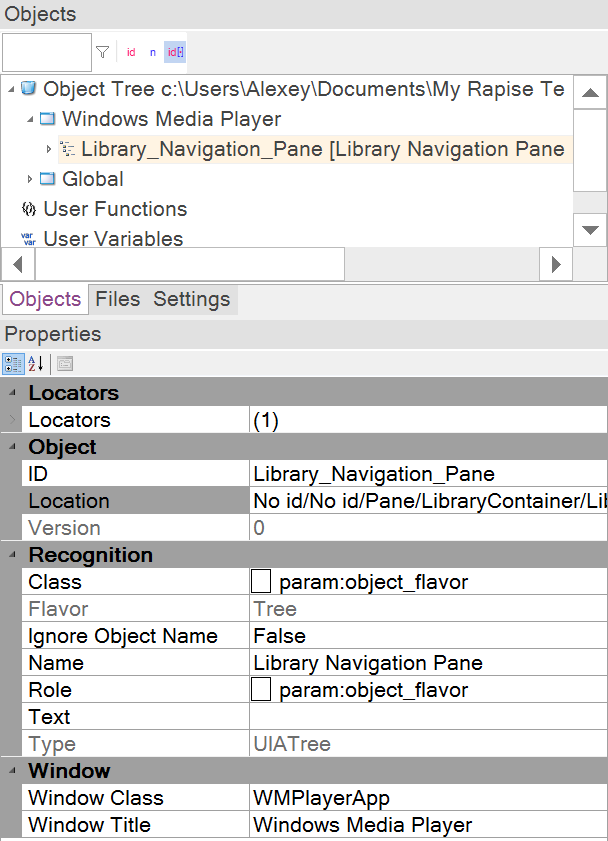Tick the Role param:object_flavor checkbox
The width and height of the screenshot is (608, 841).
[x=261, y=690]
